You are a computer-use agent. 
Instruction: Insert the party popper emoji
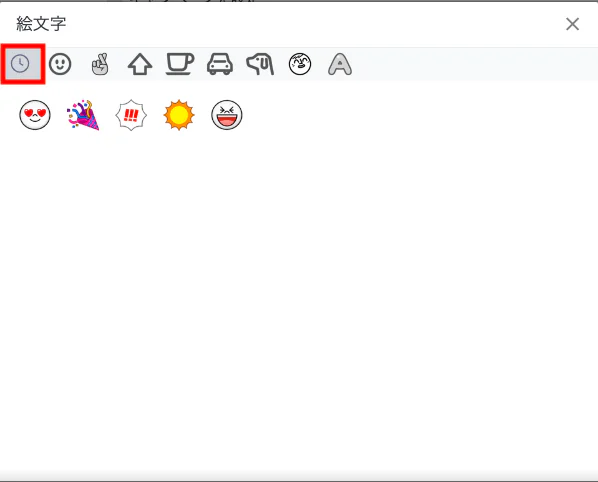pos(83,115)
